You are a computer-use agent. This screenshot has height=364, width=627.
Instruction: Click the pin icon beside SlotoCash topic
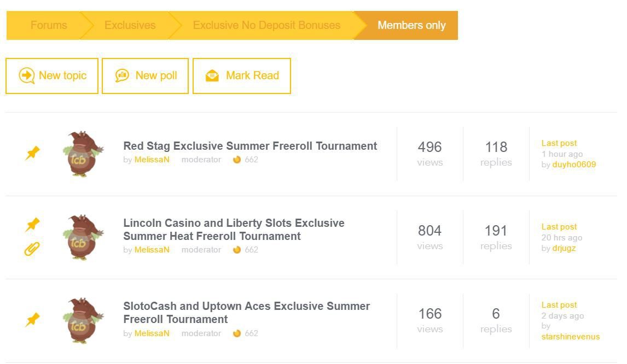(x=32, y=320)
